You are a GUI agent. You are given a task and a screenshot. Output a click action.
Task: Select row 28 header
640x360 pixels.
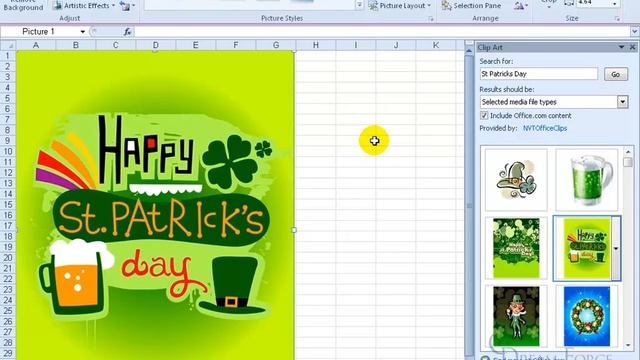click(x=7, y=342)
